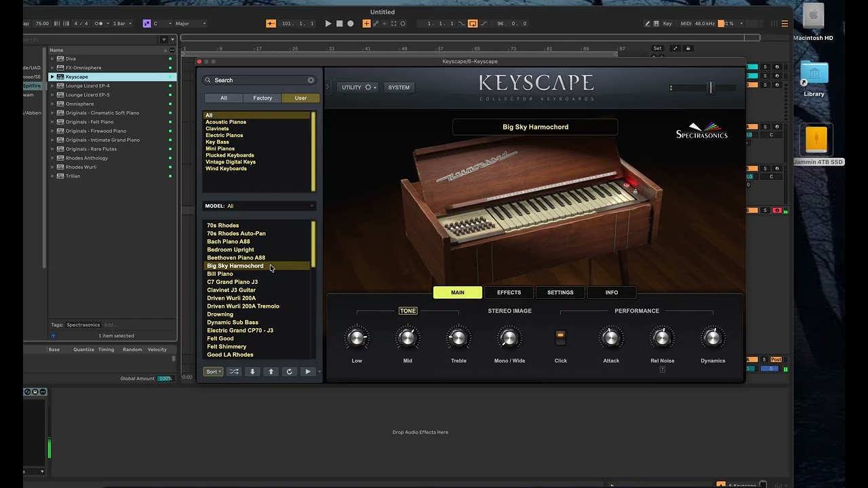Click the orange plus overdub button
Screen dimensions: 868x488
pos(366,24)
